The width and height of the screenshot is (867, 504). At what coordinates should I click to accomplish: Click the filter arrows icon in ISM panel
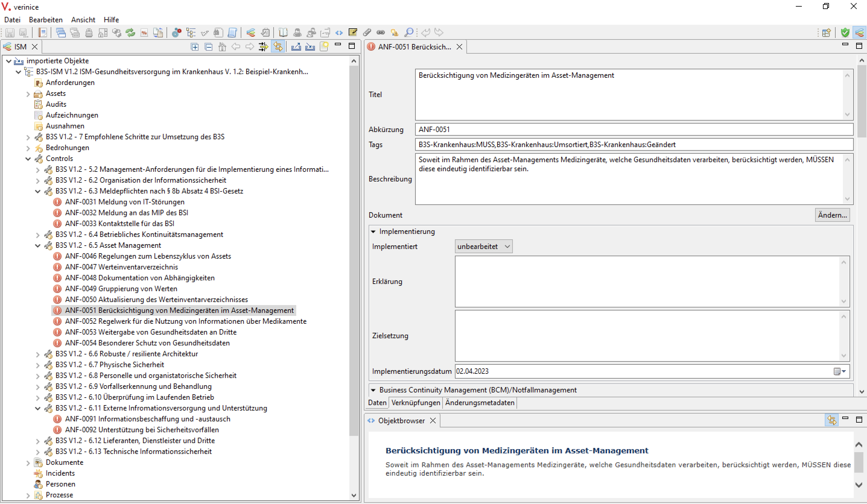pyautogui.click(x=264, y=47)
